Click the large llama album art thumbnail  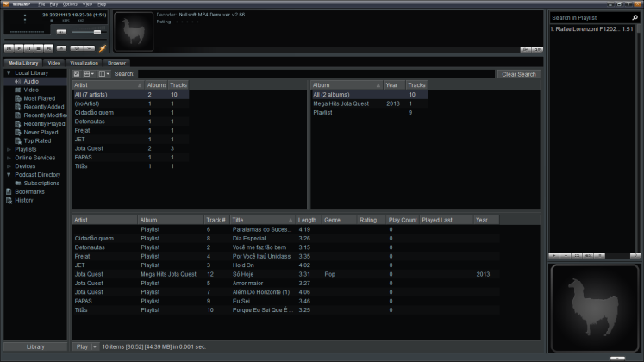tap(594, 309)
